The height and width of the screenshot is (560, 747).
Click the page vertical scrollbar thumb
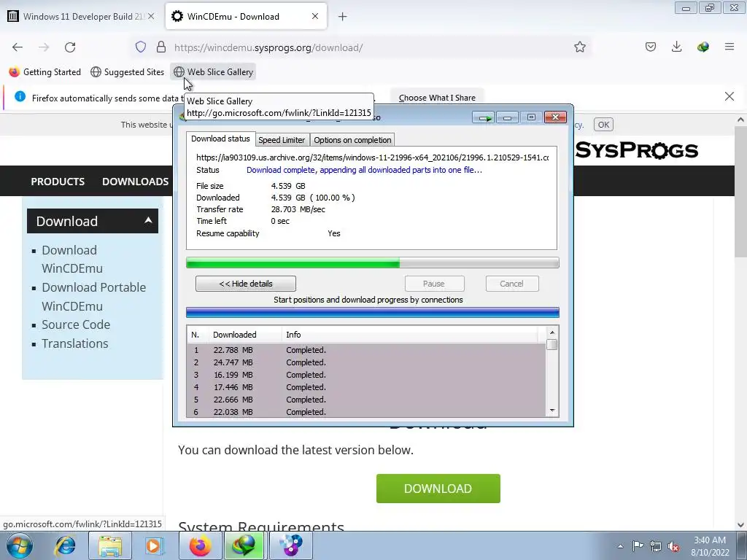pos(740,192)
